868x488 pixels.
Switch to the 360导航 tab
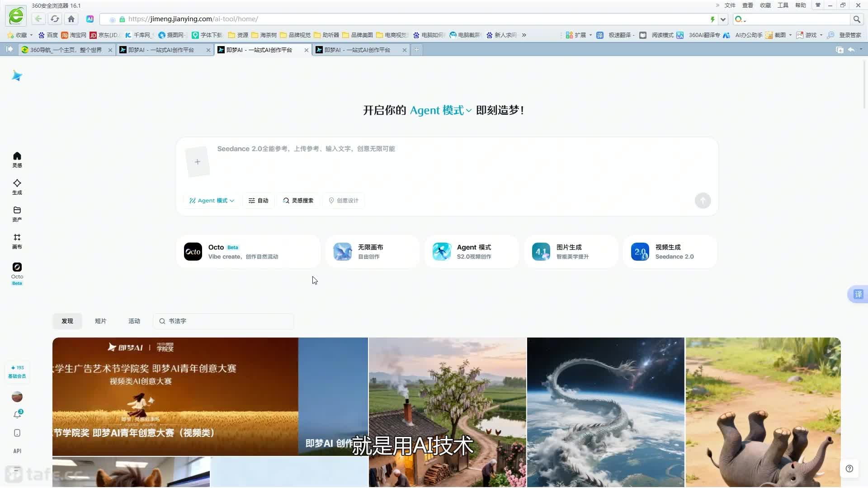(x=66, y=50)
